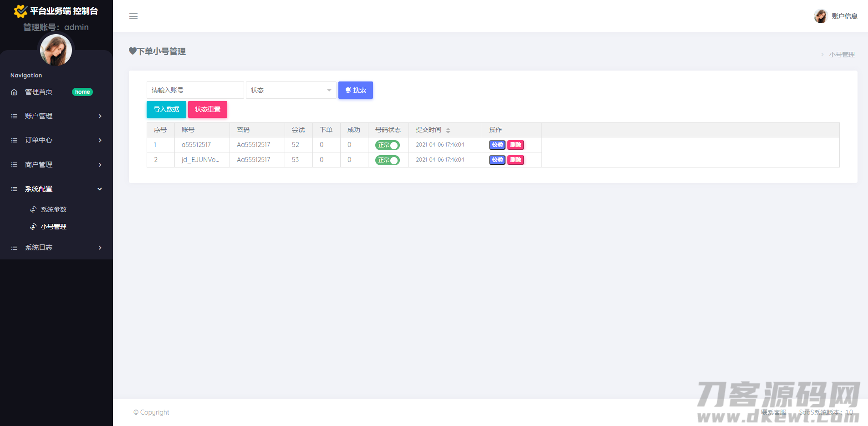
Task: Go to 管理首页 in sidebar
Action: tap(39, 92)
